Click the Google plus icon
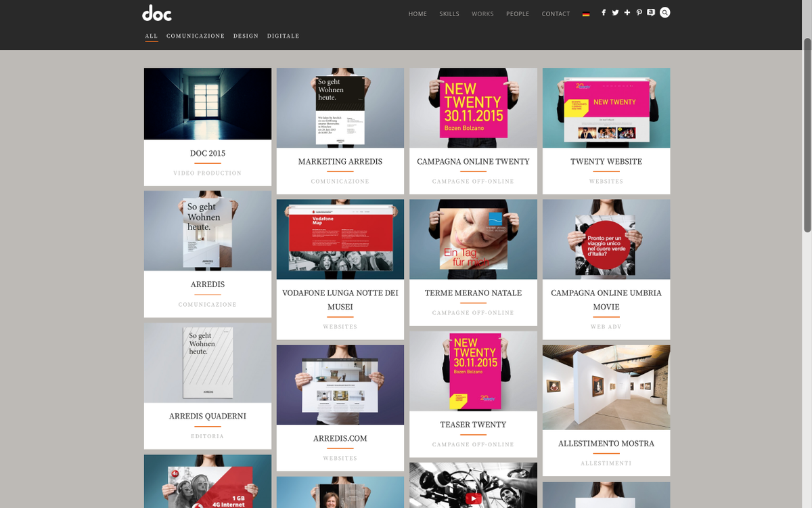The height and width of the screenshot is (508, 812). (627, 13)
